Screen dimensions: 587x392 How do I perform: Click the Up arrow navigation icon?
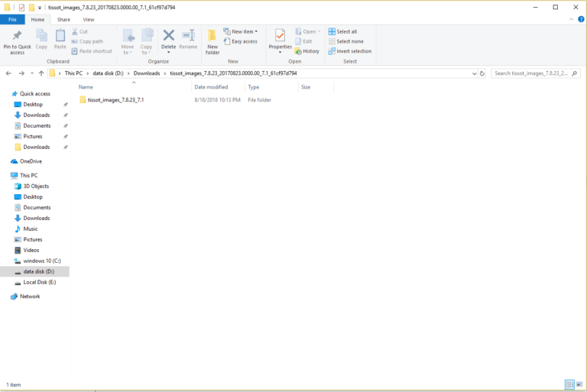pyautogui.click(x=41, y=73)
